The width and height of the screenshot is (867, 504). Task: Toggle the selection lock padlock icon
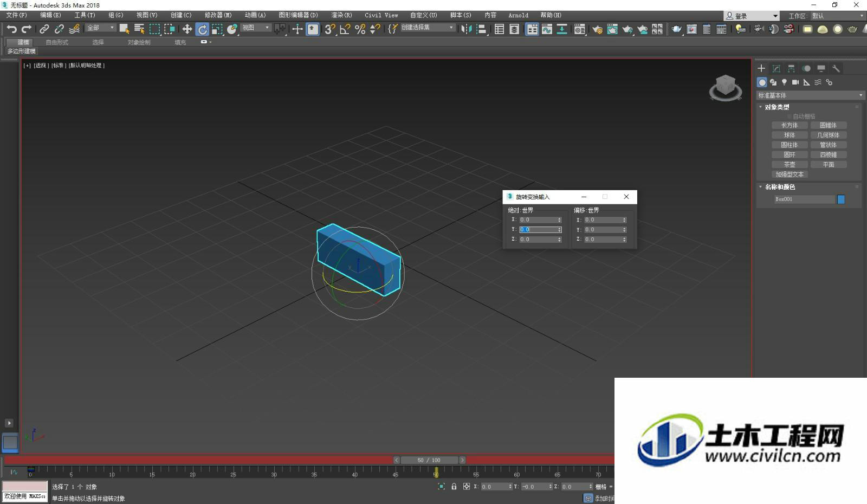(x=454, y=486)
